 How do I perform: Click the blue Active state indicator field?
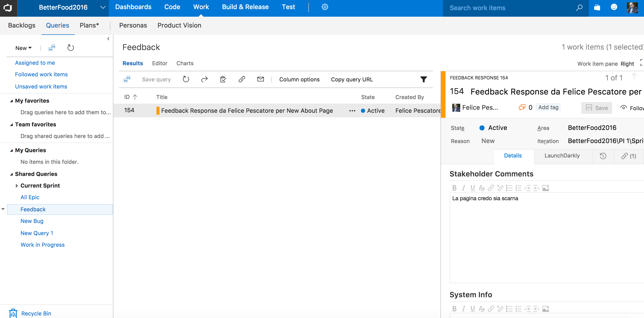pos(493,128)
